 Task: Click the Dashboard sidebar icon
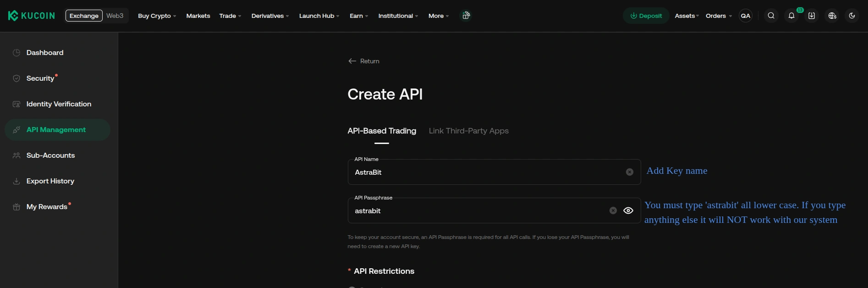coord(16,53)
